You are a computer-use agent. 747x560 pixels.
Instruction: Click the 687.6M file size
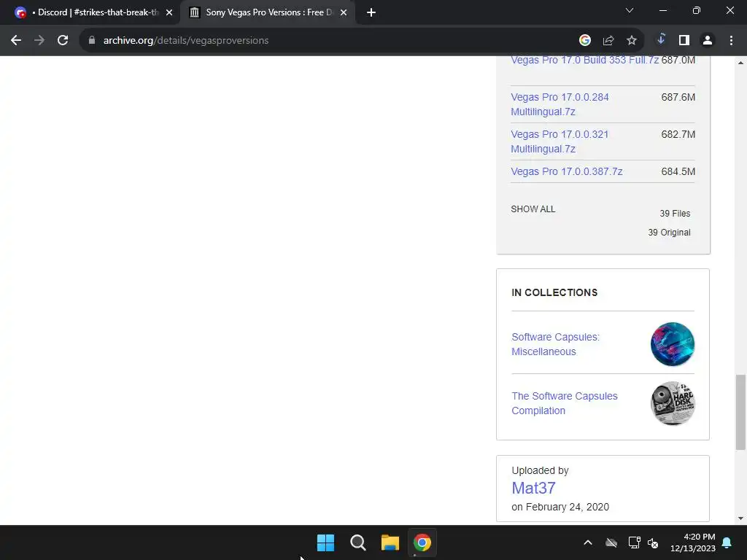pyautogui.click(x=678, y=97)
